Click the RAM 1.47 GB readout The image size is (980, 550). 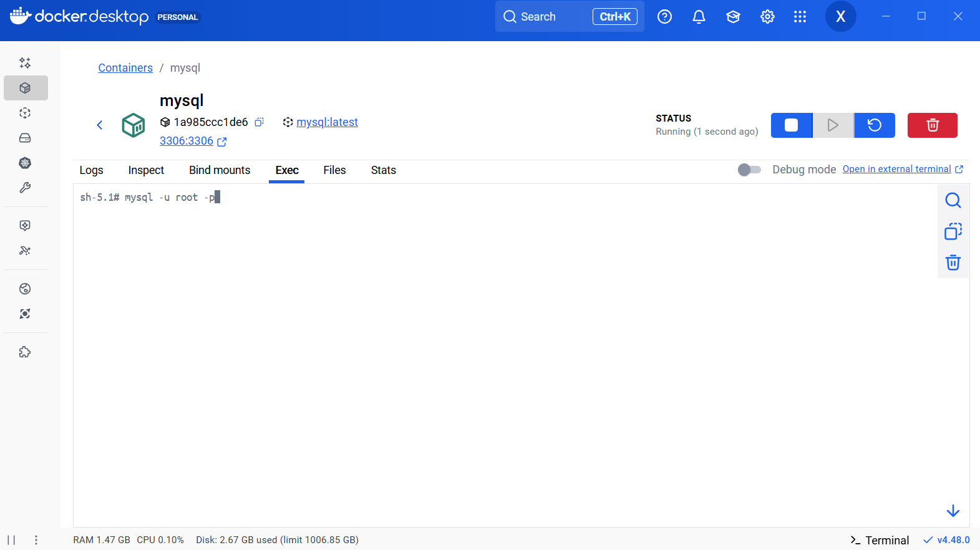coord(102,540)
